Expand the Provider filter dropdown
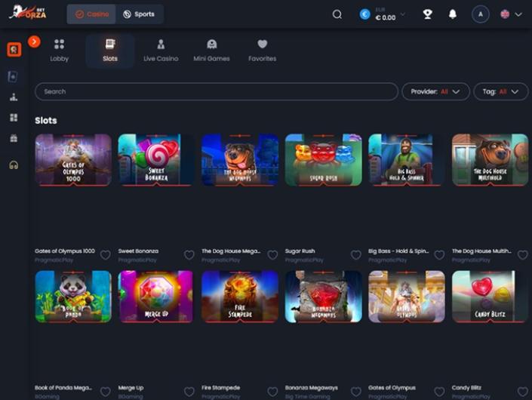The height and width of the screenshot is (400, 532). click(435, 91)
